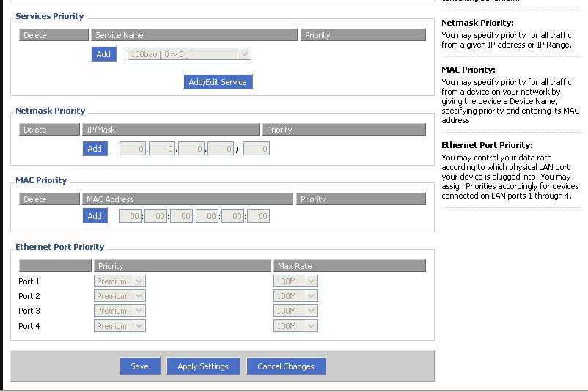Open Port 3 Max Rate dropdown
This screenshot has height=392, width=588.
coord(295,311)
